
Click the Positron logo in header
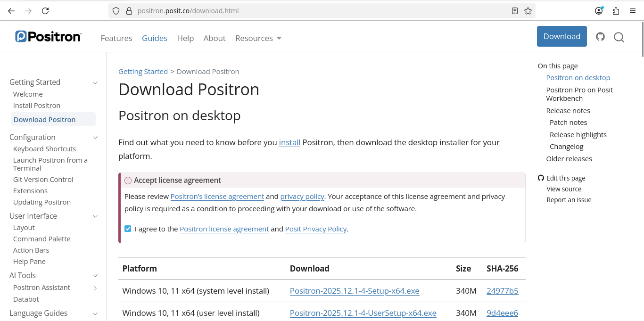pyautogui.click(x=48, y=37)
